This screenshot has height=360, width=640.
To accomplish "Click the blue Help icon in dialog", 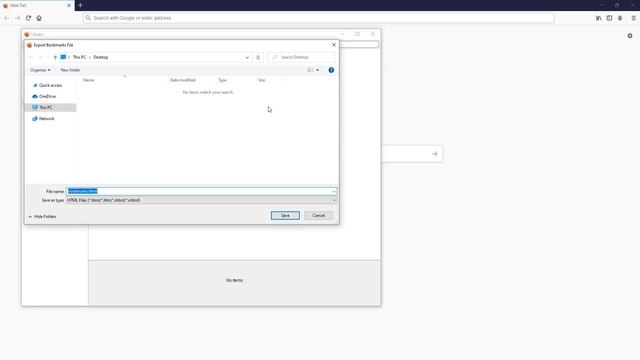I will click(331, 70).
